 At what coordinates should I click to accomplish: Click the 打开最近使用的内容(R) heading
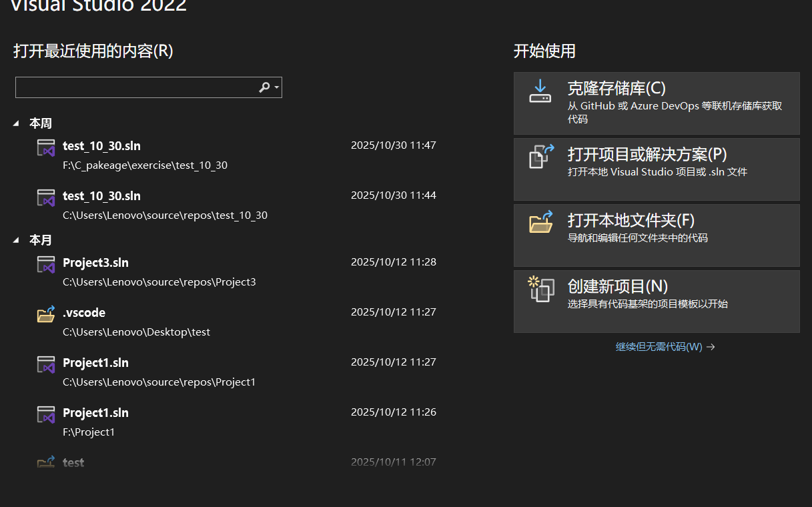[x=93, y=51]
